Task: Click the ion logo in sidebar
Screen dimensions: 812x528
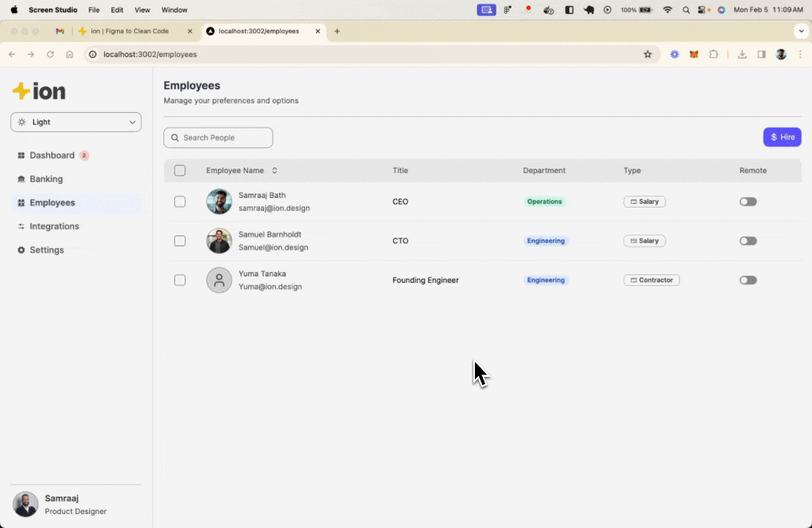Action: point(40,91)
